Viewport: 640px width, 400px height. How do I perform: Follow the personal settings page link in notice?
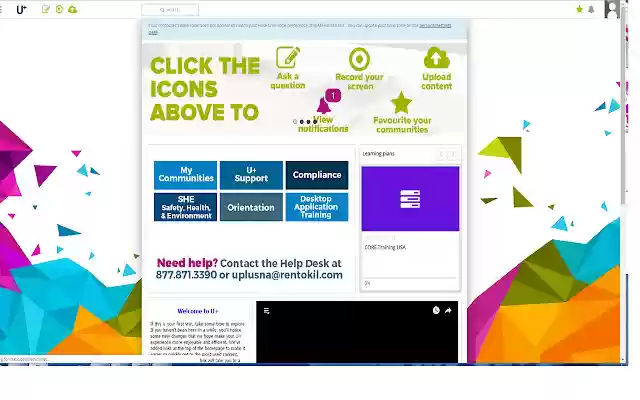(435, 26)
